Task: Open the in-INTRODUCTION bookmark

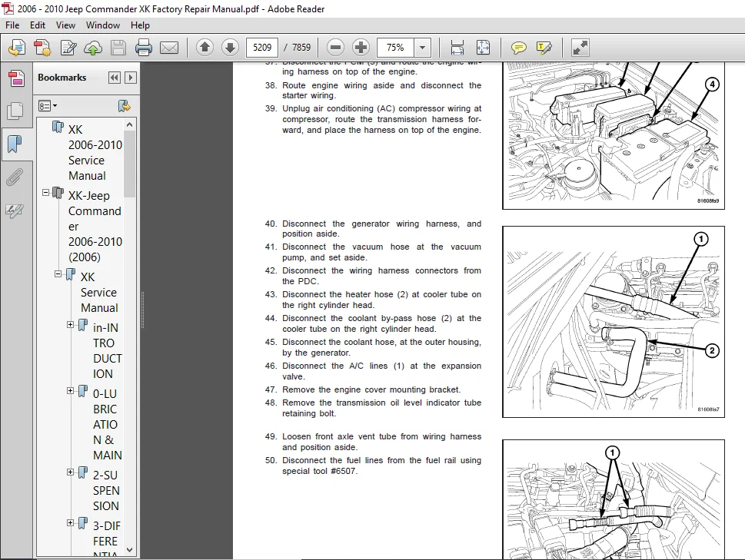Action: (108, 351)
